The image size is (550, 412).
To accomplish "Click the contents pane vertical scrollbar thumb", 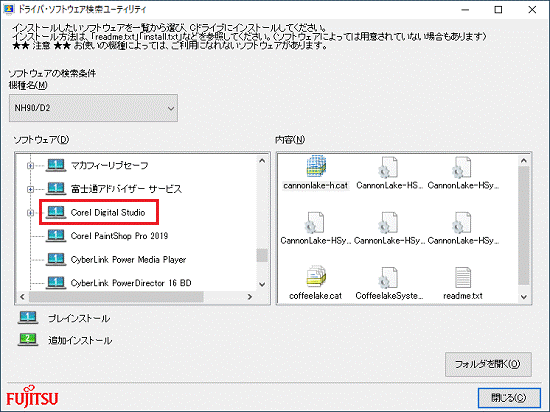I will (524, 226).
